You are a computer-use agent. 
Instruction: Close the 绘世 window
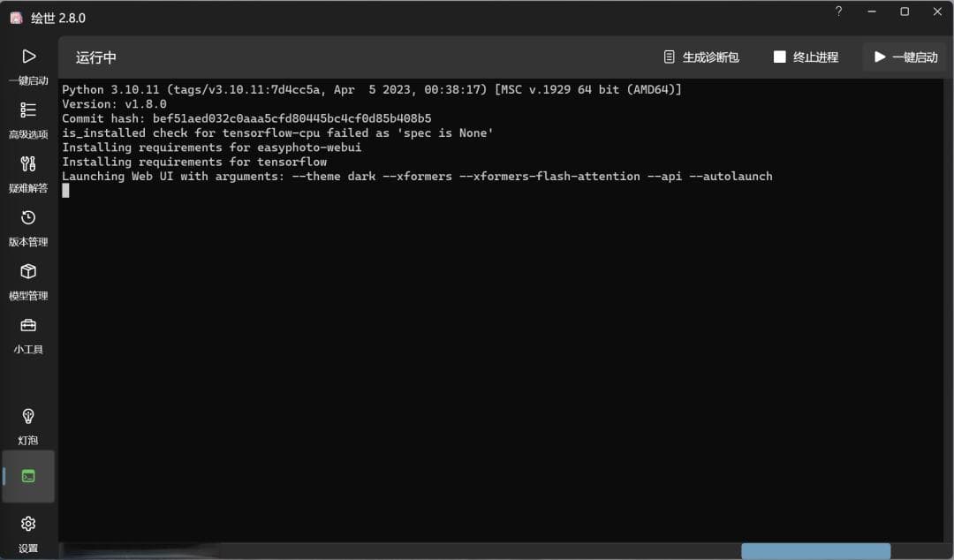(937, 11)
